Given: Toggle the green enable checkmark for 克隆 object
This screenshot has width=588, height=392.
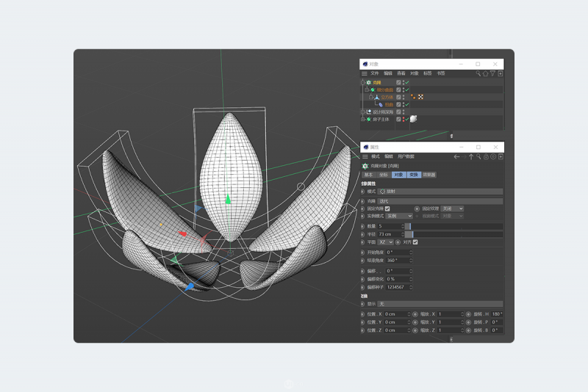Looking at the screenshot, I should [407, 82].
